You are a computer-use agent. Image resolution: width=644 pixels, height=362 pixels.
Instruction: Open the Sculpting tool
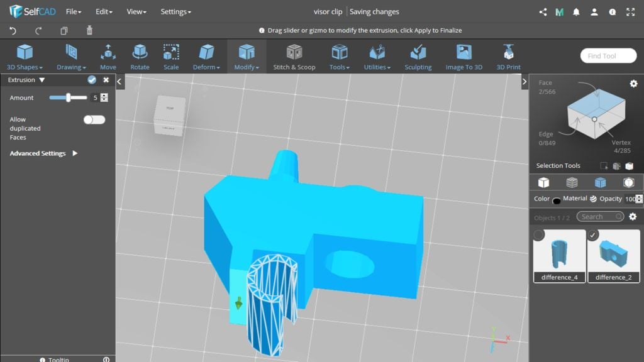click(x=418, y=57)
